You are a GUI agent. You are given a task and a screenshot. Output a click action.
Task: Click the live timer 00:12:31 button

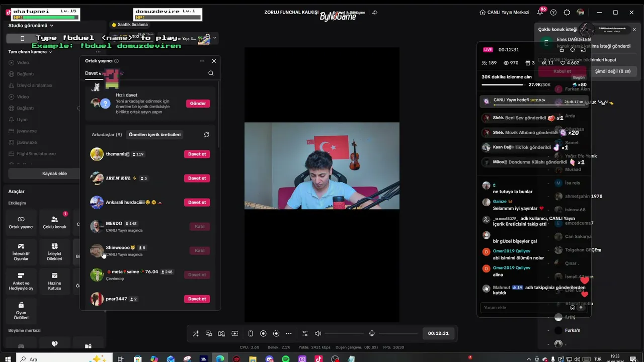[x=438, y=333]
